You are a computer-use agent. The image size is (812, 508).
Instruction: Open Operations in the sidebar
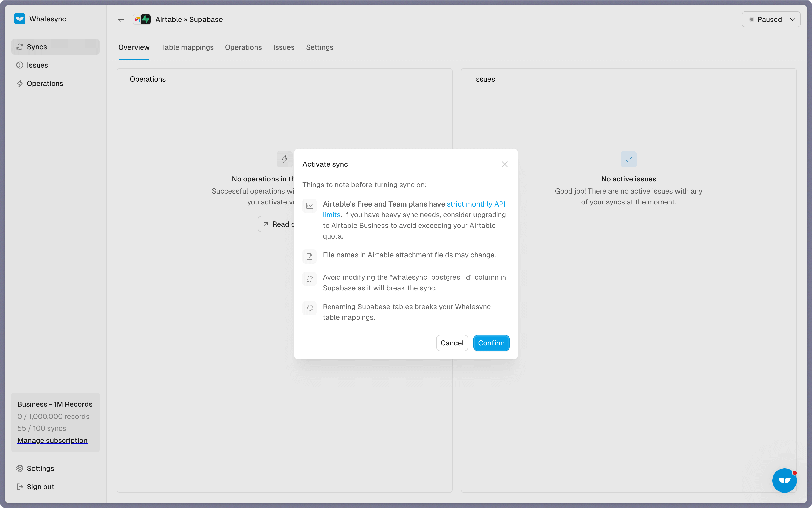coord(55,83)
